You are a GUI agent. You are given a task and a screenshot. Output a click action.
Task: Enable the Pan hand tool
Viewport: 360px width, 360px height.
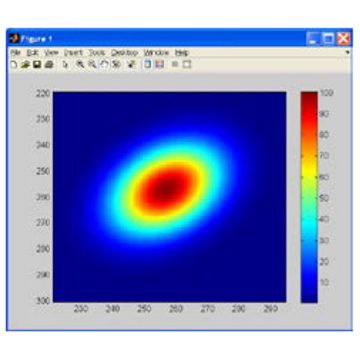(104, 64)
